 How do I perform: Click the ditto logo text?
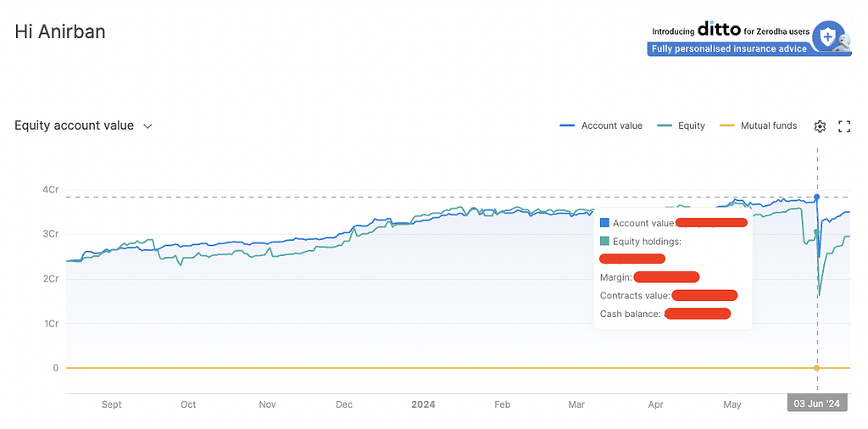tap(719, 30)
